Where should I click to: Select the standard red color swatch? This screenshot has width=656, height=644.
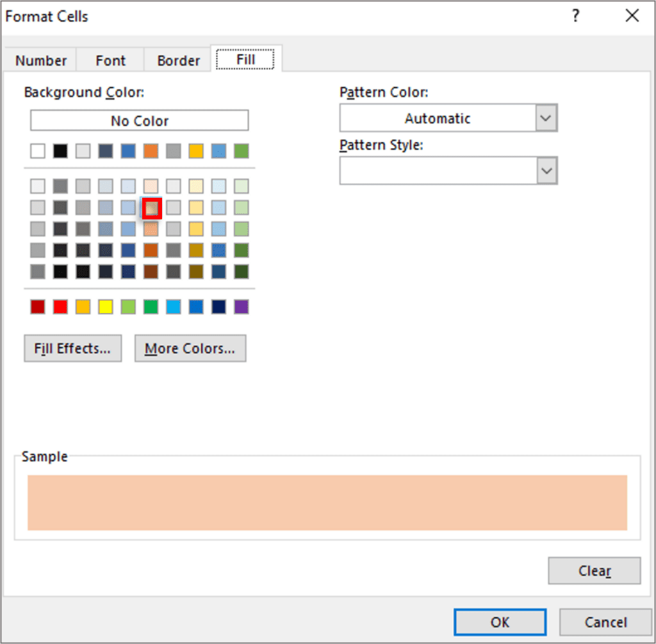(x=60, y=307)
